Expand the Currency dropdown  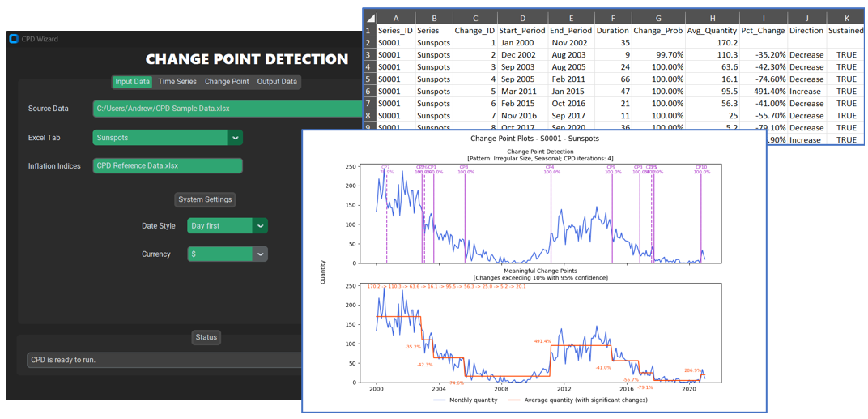(x=260, y=254)
